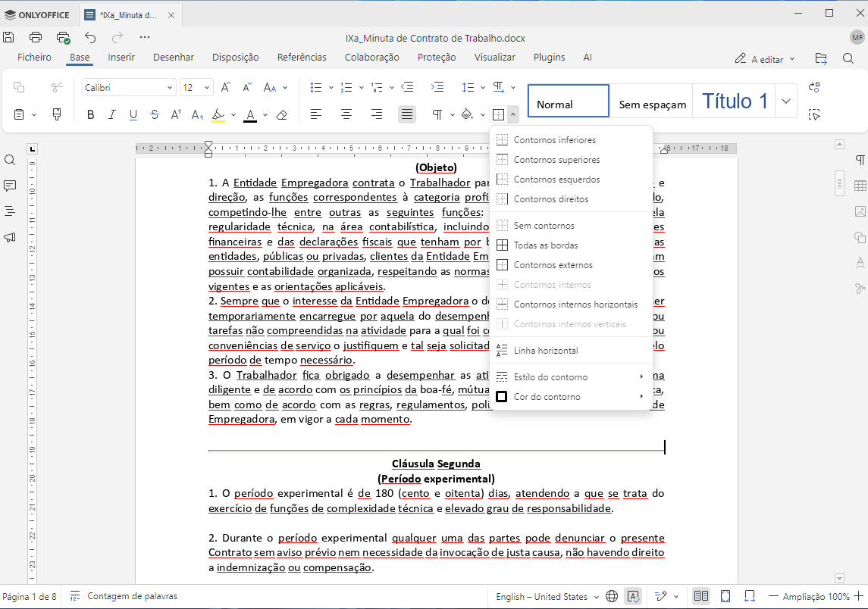The image size is (868, 609).
Task: Open the language English – United States selector
Action: coord(547,597)
